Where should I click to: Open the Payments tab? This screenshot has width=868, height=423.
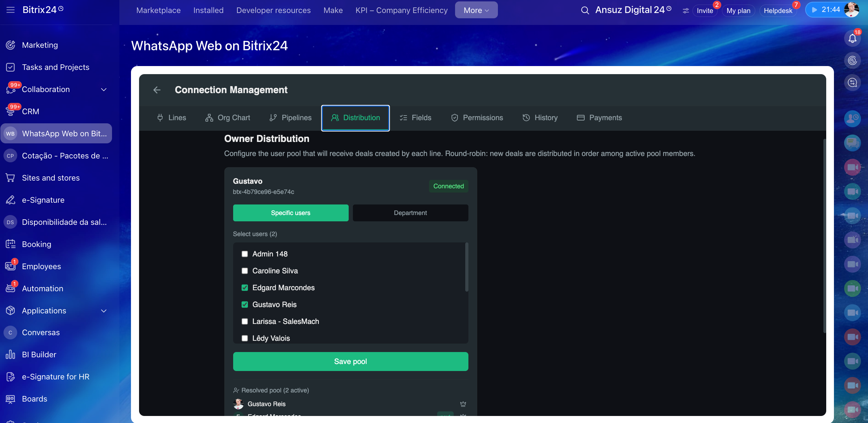click(599, 118)
